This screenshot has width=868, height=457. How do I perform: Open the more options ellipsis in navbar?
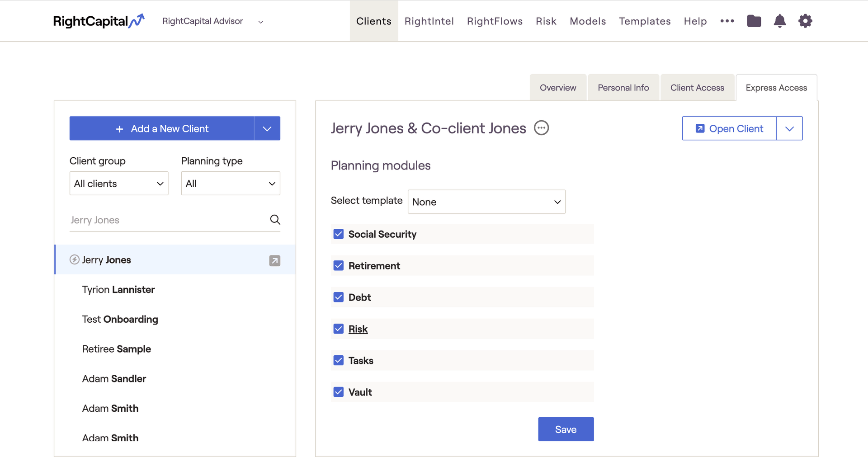coord(727,21)
